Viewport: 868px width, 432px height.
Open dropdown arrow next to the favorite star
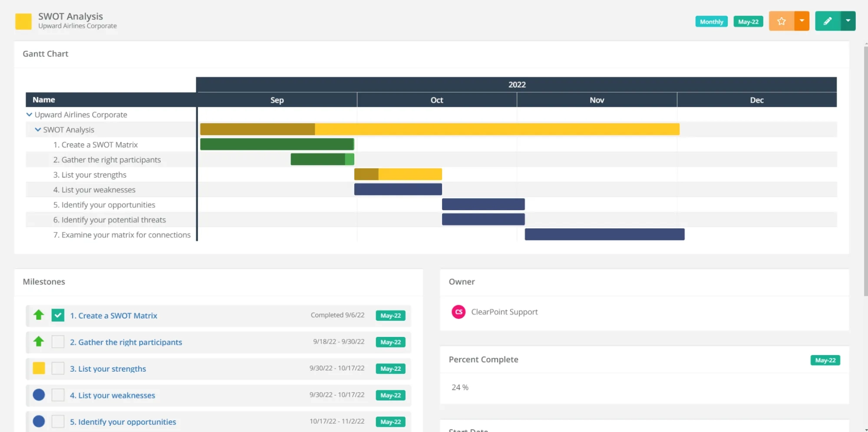(x=802, y=21)
